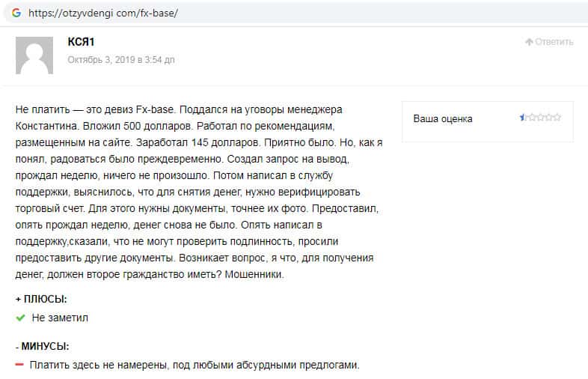588x379 pixels.
Task: Click the line 'не могут проверить подлинность'
Action: click(177, 241)
